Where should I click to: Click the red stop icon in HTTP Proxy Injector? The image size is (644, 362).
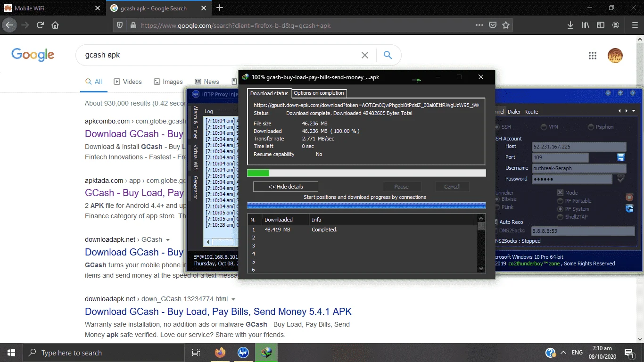[x=629, y=197]
